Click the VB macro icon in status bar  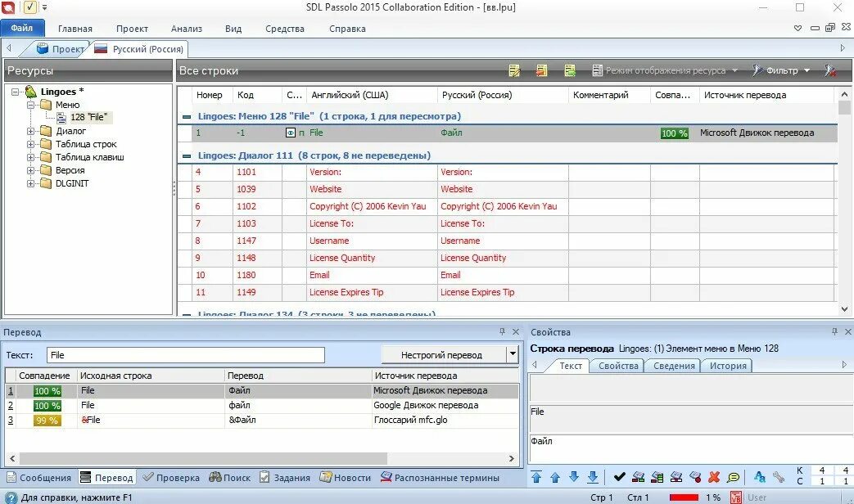736,497
